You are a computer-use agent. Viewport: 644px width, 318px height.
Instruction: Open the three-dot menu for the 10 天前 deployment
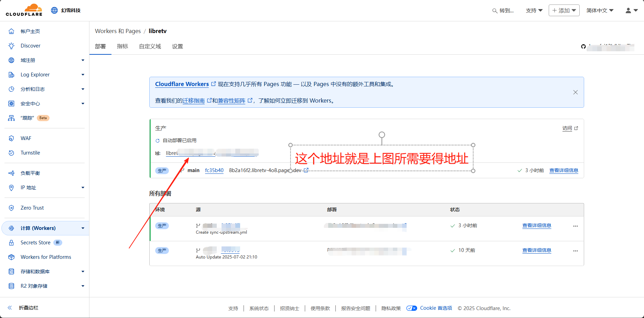click(576, 251)
